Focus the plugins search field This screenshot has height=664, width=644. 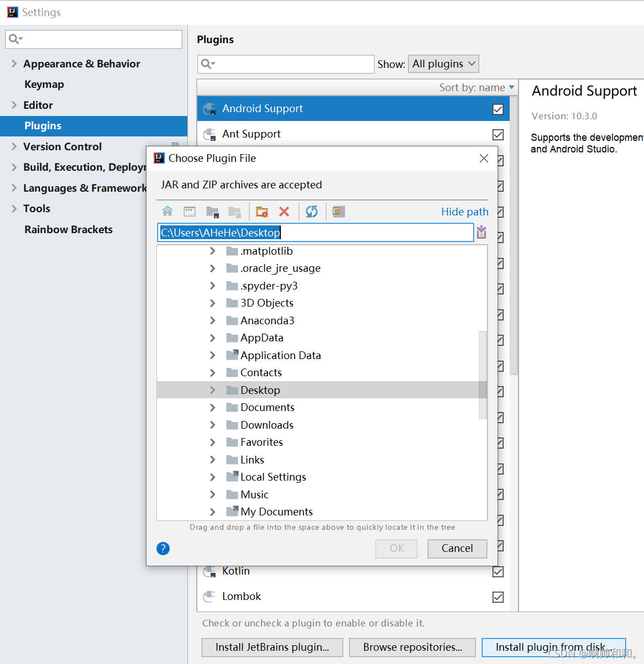click(x=286, y=64)
